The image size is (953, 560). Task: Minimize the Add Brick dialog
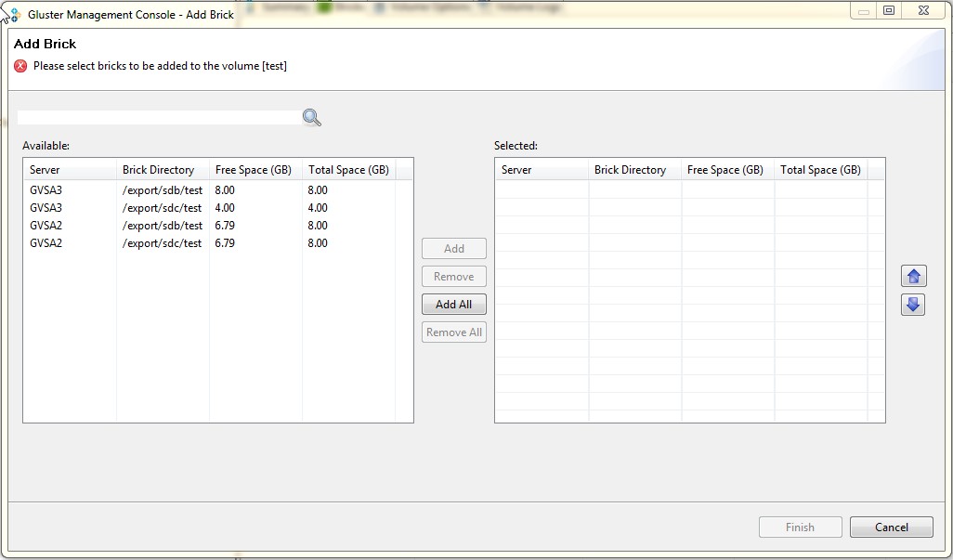(864, 11)
